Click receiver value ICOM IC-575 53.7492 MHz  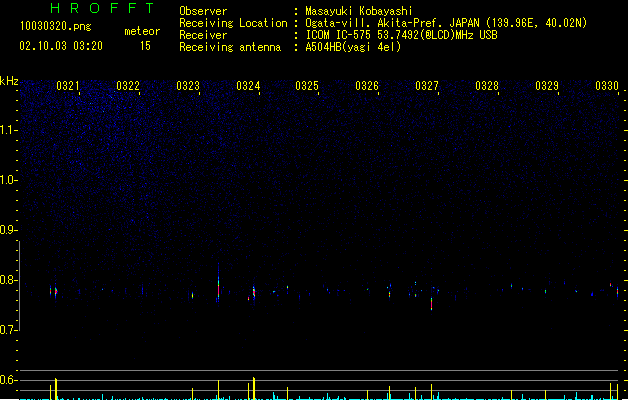coord(402,35)
